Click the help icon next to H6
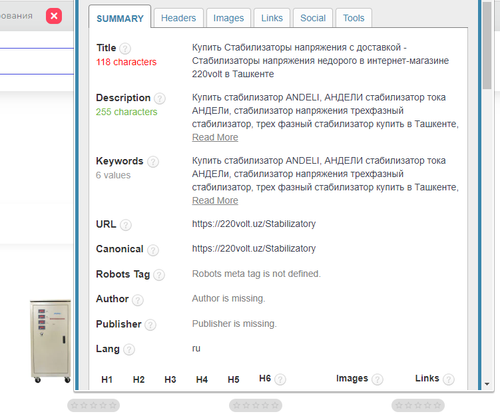The height and width of the screenshot is (420, 500). pyautogui.click(x=280, y=379)
